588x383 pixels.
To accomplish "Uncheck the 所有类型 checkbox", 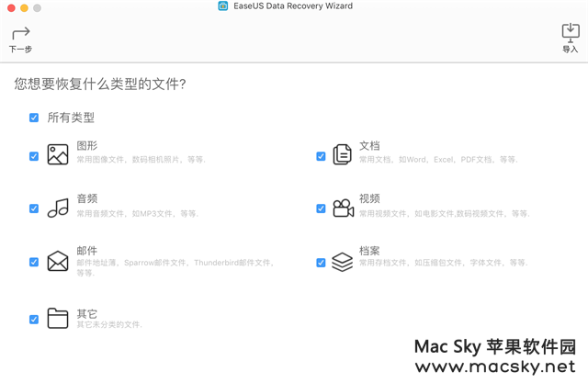I will pos(34,118).
